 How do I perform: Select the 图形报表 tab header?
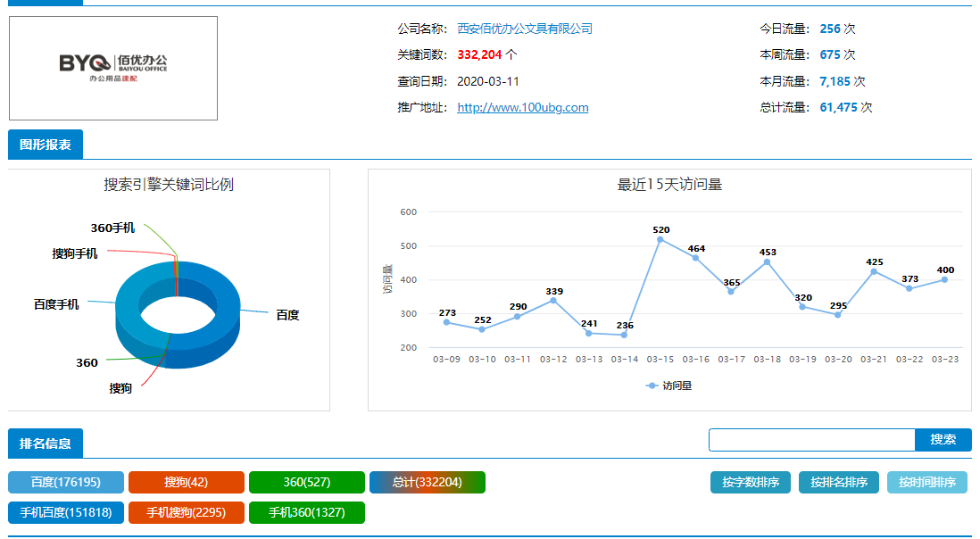45,145
